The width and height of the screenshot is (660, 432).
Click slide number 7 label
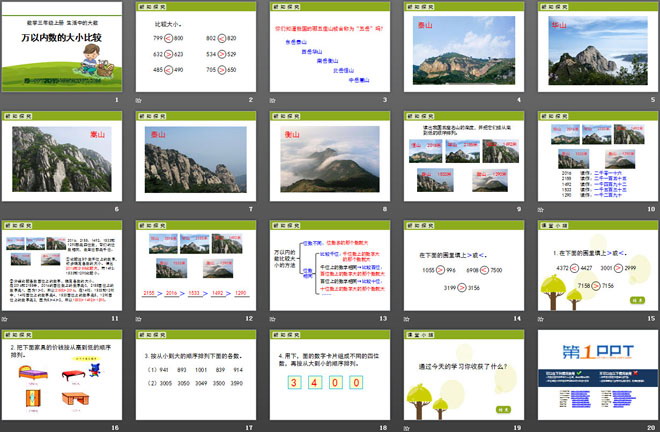[250, 209]
